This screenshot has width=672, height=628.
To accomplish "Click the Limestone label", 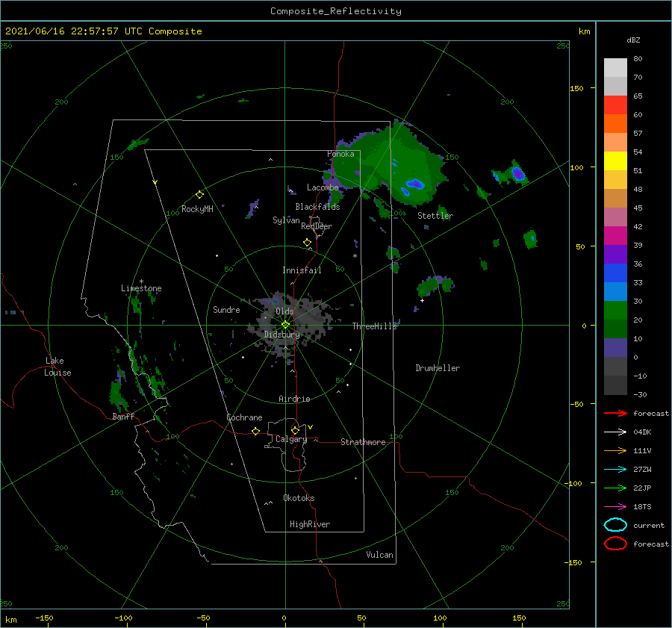I will 141,288.
